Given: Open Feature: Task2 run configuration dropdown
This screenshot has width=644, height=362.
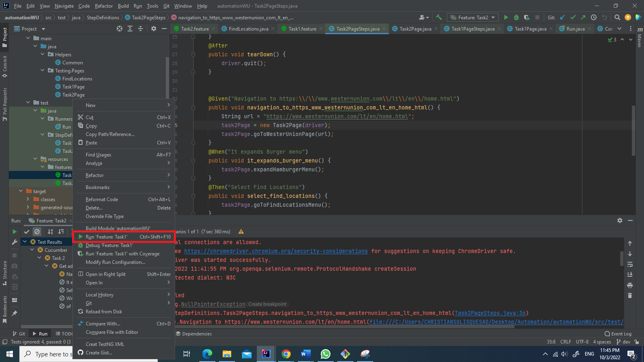Looking at the screenshot, I should [473, 17].
